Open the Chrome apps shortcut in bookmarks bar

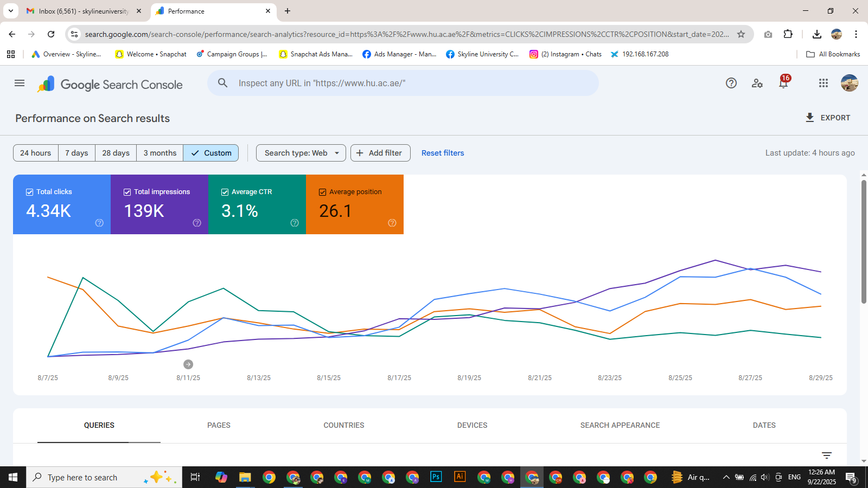(11, 54)
